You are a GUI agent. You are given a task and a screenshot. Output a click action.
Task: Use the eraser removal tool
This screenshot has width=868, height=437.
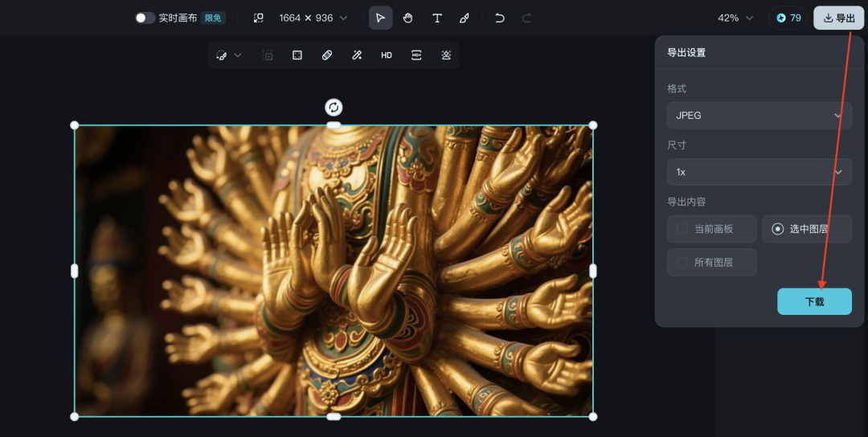326,55
